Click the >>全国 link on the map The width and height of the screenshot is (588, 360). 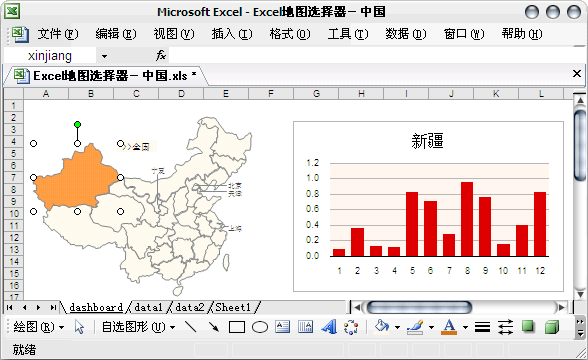pyautogui.click(x=136, y=147)
